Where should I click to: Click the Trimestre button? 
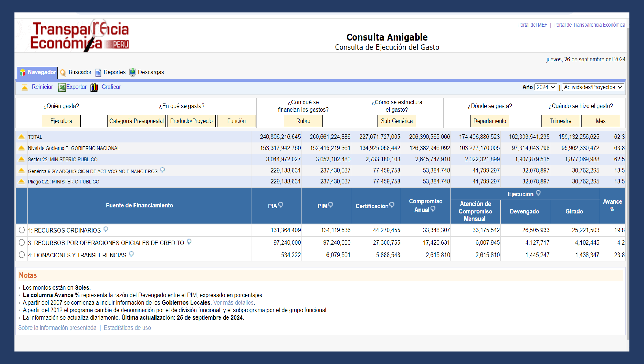pos(560,121)
